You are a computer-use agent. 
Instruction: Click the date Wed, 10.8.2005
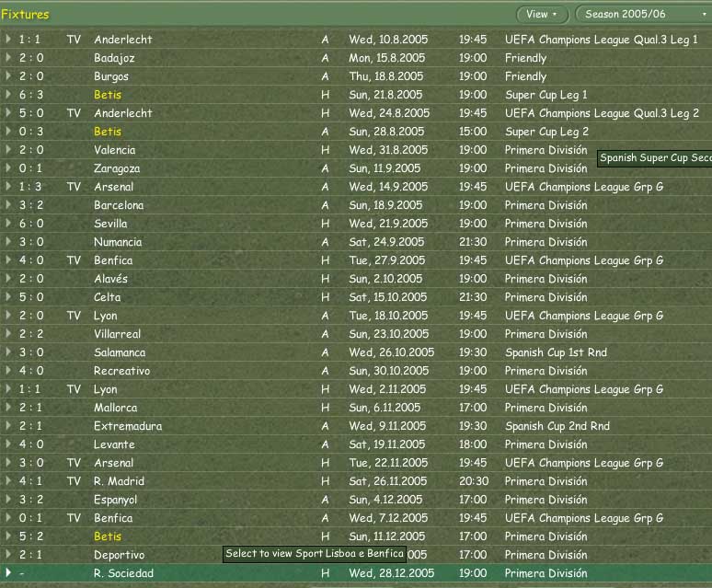[388, 40]
